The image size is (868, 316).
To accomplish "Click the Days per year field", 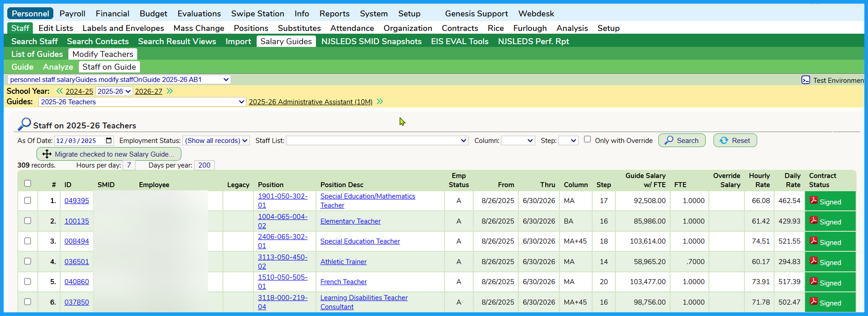I will pos(204,165).
